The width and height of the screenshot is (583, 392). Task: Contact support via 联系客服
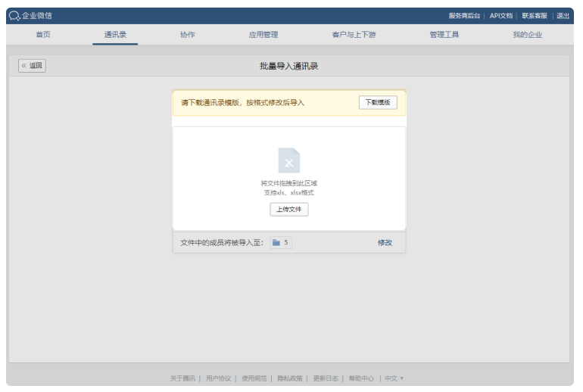(535, 16)
